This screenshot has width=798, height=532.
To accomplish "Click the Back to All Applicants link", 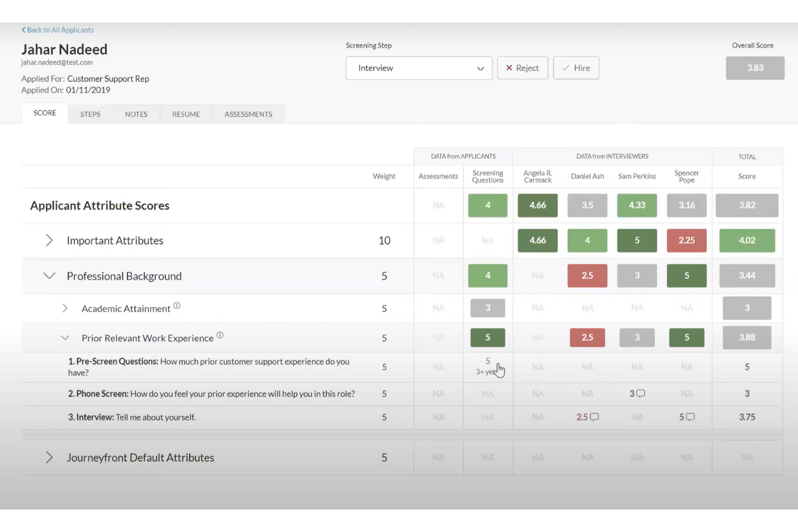I will tap(60, 30).
